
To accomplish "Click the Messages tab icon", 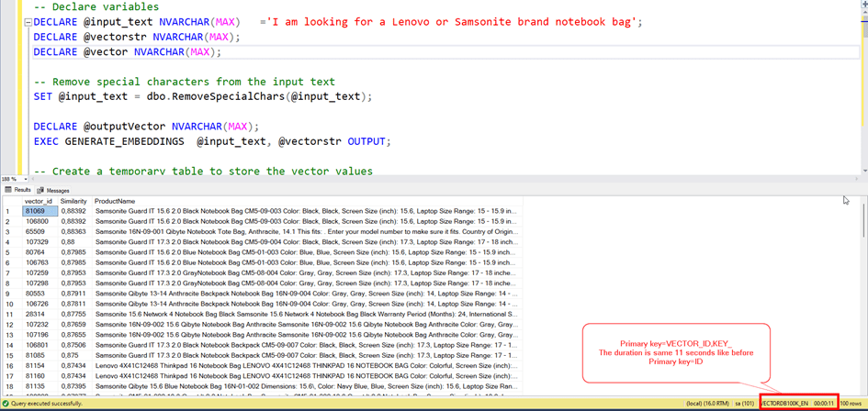I will click(x=40, y=190).
